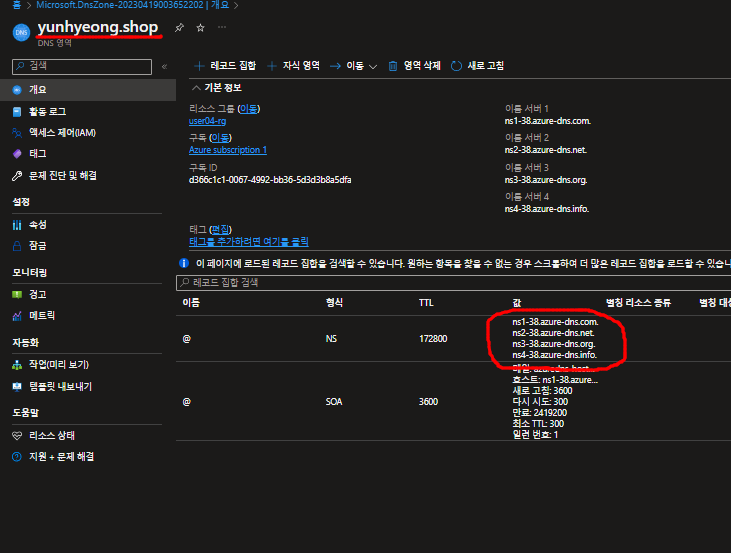
Task: Click the 172800 TTL value
Action: point(433,339)
